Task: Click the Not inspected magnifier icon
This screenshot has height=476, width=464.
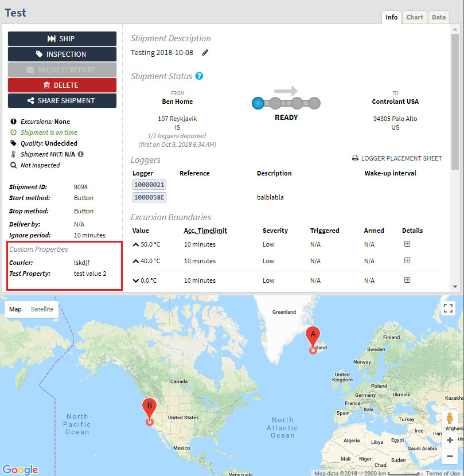Action: coord(13,165)
